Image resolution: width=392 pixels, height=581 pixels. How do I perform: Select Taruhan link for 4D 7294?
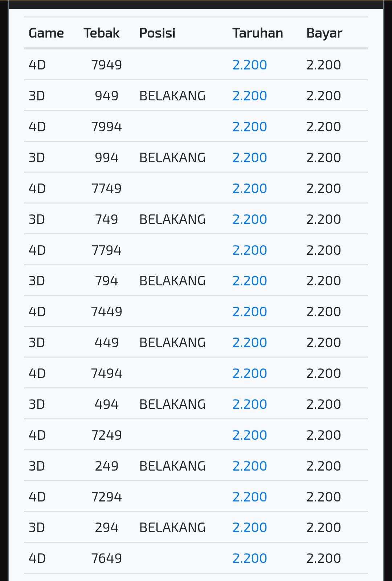click(x=250, y=497)
